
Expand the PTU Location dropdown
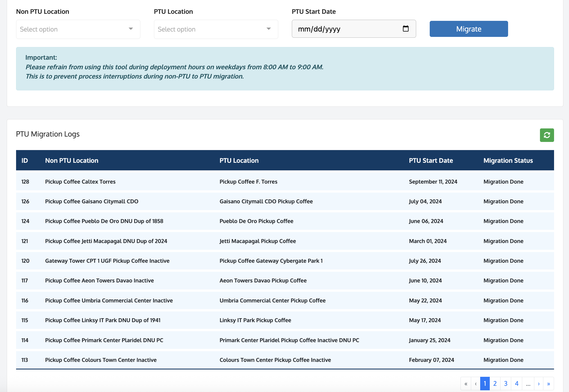[x=216, y=29]
